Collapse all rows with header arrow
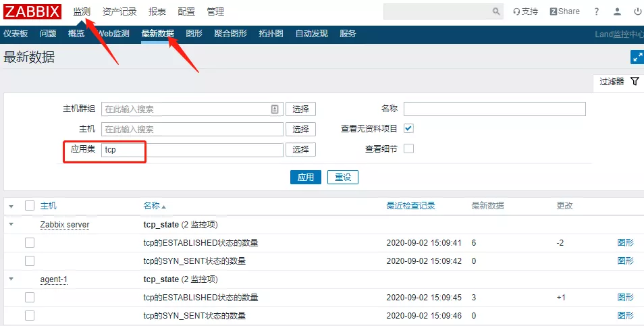The height and width of the screenshot is (326, 644). 11,206
